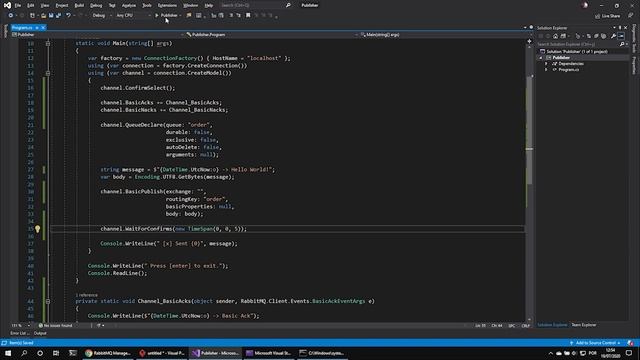640x360 pixels.
Task: Open the View menu
Action: 45,5
